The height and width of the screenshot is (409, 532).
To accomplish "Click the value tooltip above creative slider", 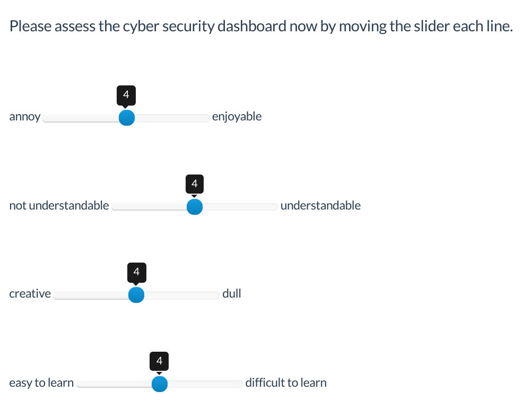I will pos(136,272).
